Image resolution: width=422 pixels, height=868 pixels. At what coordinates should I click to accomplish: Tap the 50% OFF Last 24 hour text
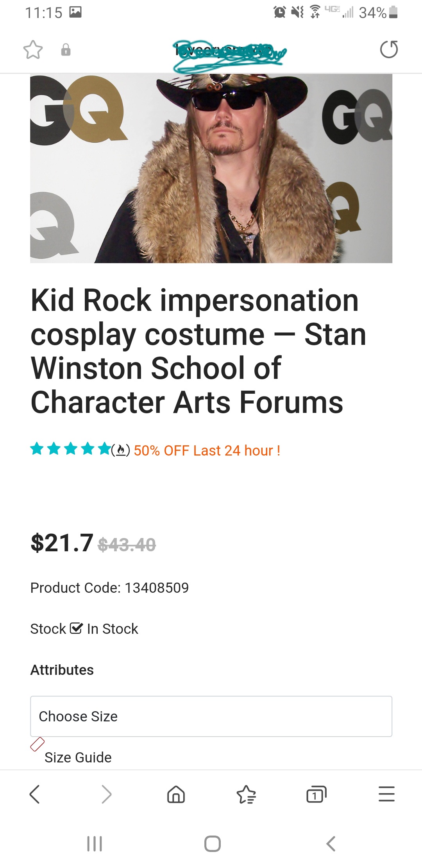(207, 450)
